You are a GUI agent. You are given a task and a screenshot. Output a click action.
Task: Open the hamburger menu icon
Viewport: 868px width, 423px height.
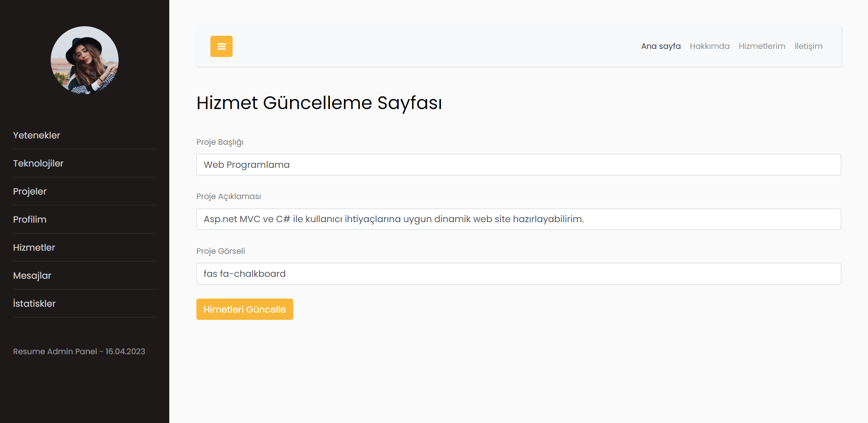click(x=221, y=46)
